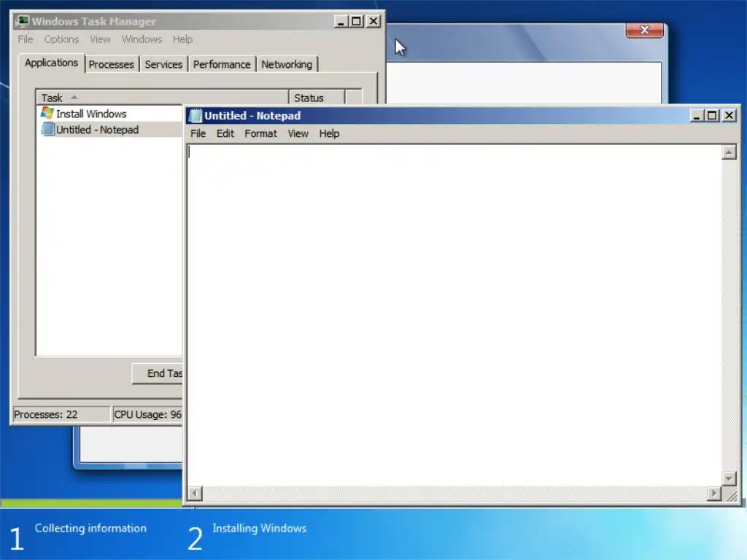Screen dimensions: 747x560
Task: Switch to the Services tab
Action: [163, 64]
